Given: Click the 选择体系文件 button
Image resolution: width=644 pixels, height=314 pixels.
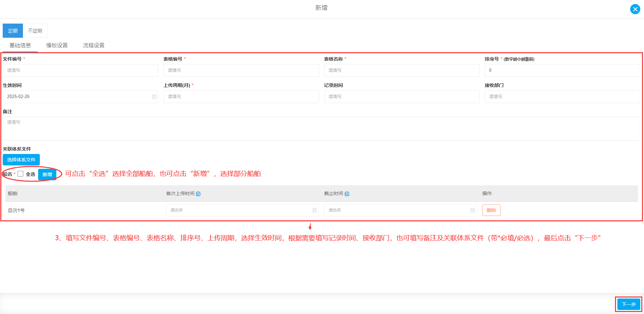Looking at the screenshot, I should click(21, 160).
